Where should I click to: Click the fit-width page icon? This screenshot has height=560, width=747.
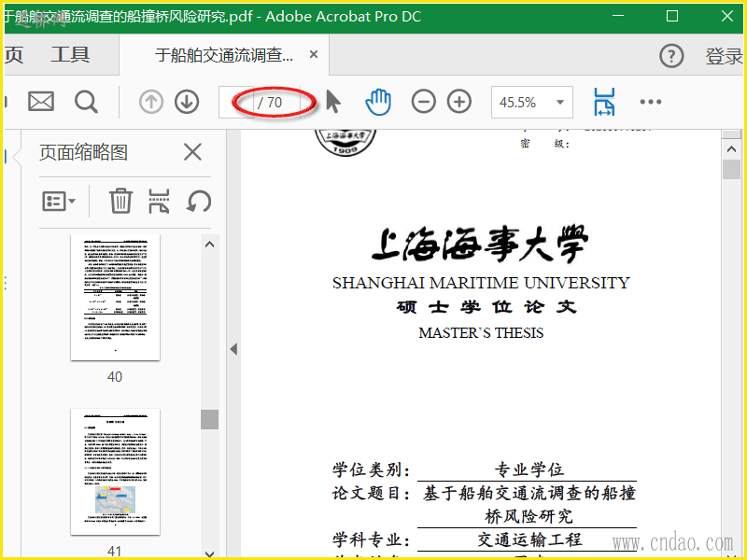604,102
